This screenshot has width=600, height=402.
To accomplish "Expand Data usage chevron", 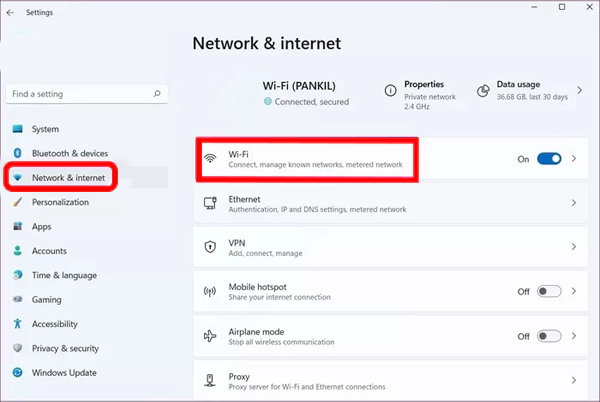I will tap(580, 90).
